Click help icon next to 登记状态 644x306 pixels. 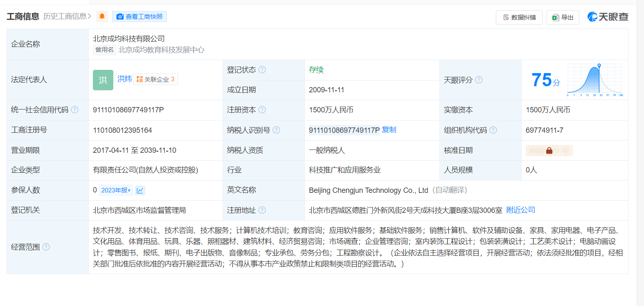[262, 70]
